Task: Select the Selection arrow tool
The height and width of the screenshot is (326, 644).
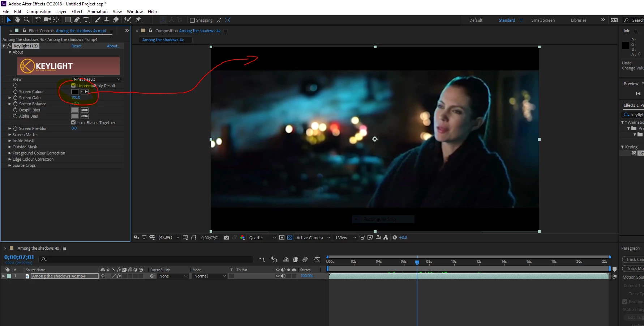Action: (9, 20)
